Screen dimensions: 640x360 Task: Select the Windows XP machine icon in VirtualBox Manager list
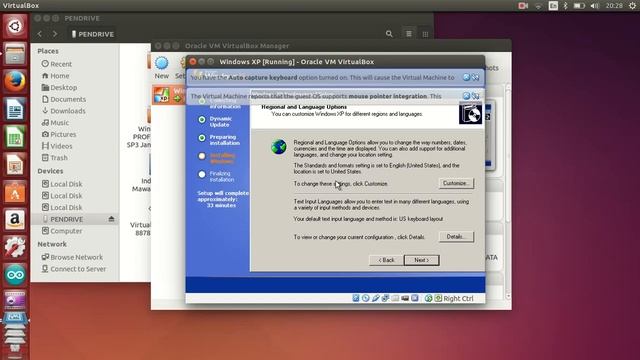point(162,95)
